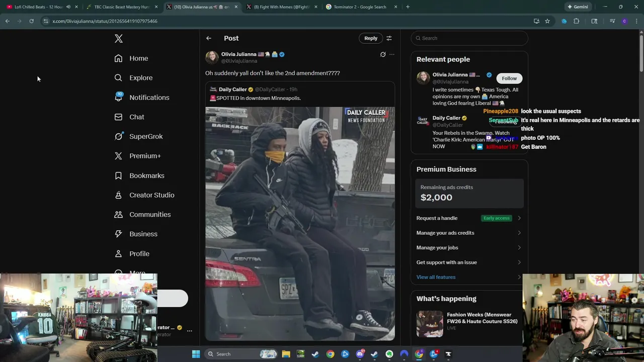Viewport: 644px width, 362px height.
Task: Open reply filter settings beside Reply
Action: pos(389,38)
